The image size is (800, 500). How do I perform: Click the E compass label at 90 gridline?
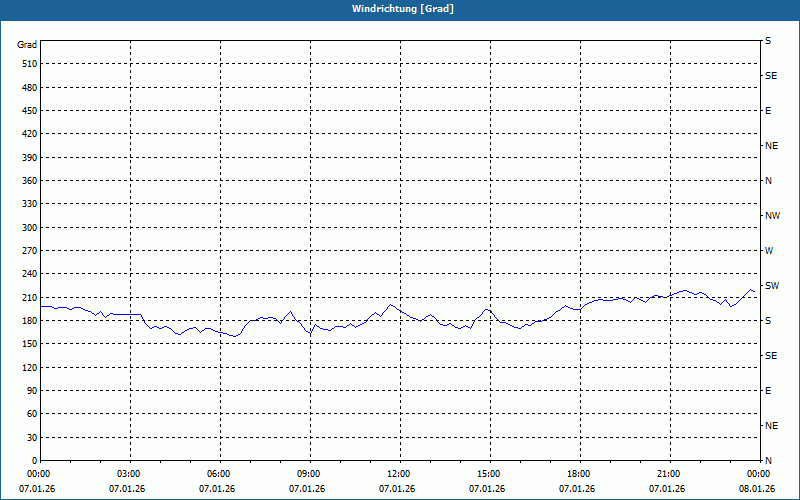[768, 391]
